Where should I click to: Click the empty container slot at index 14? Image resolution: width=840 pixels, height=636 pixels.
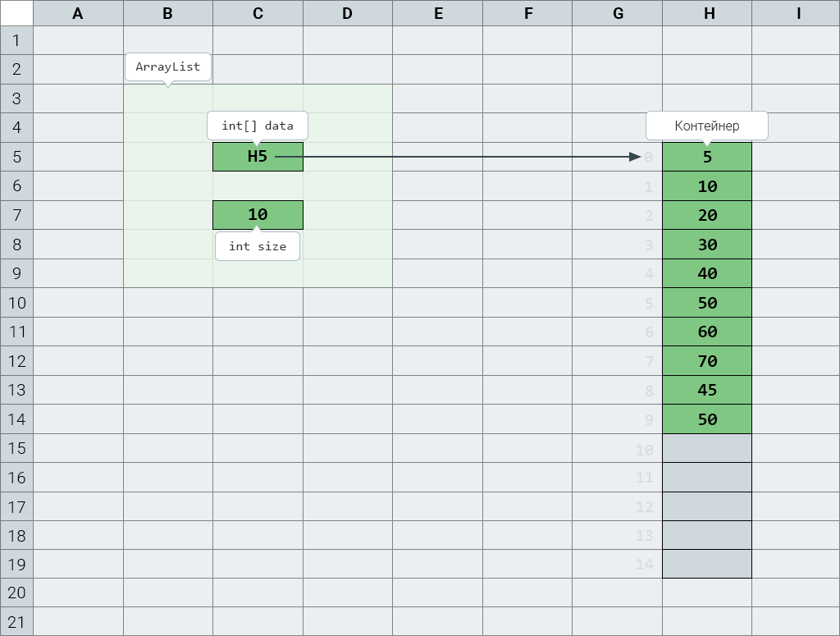pyautogui.click(x=707, y=564)
